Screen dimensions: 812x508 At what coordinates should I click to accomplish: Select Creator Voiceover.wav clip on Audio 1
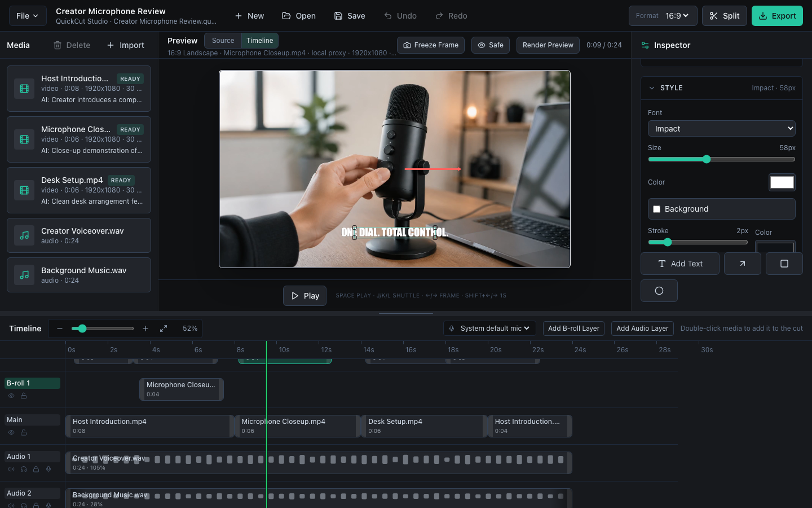[x=319, y=463]
